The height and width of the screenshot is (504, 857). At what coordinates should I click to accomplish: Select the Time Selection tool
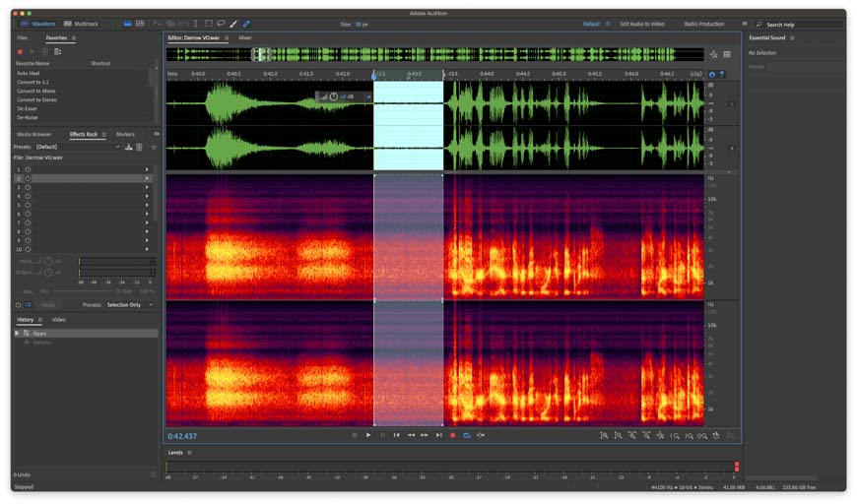pos(196,24)
